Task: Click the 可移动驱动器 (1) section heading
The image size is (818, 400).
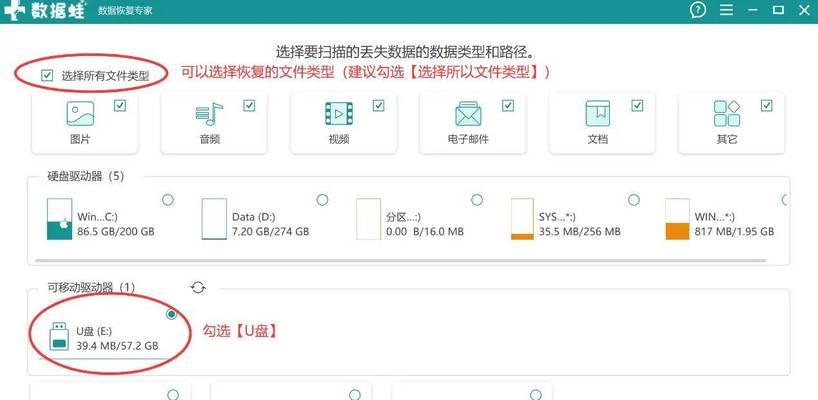Action: click(91, 287)
